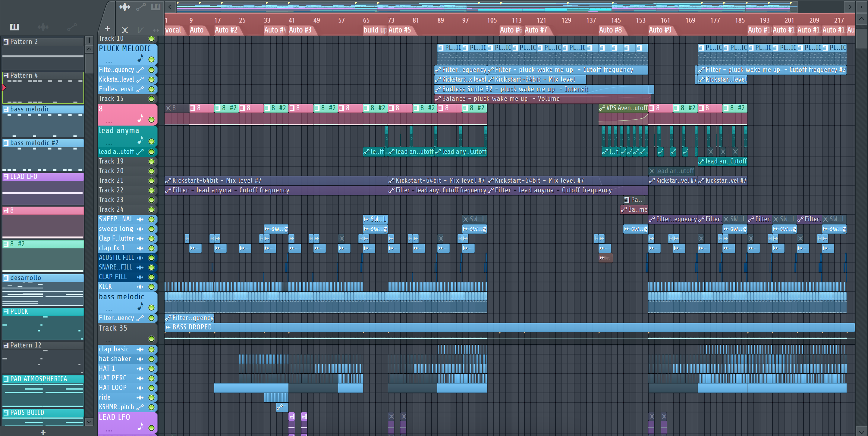This screenshot has width=868, height=436.
Task: Click the playlist vertical scroll up arrow
Action: tap(862, 19)
